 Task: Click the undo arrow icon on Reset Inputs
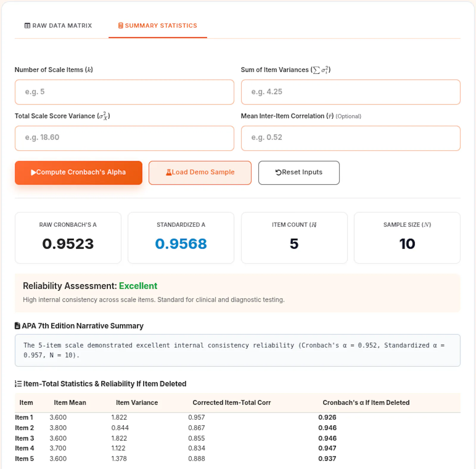pyautogui.click(x=278, y=172)
